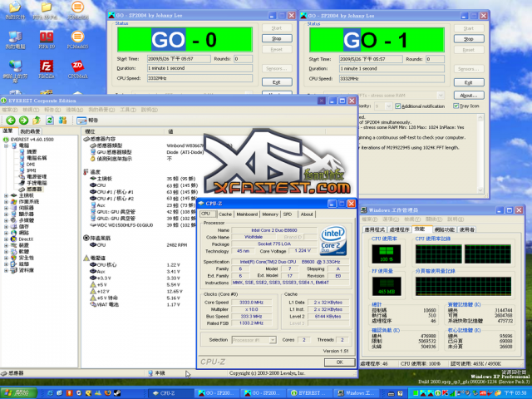Image resolution: width=532 pixels, height=399 pixels.
Task: Collapse the 電腦 node in EVEREST's tree
Action: coord(6,145)
